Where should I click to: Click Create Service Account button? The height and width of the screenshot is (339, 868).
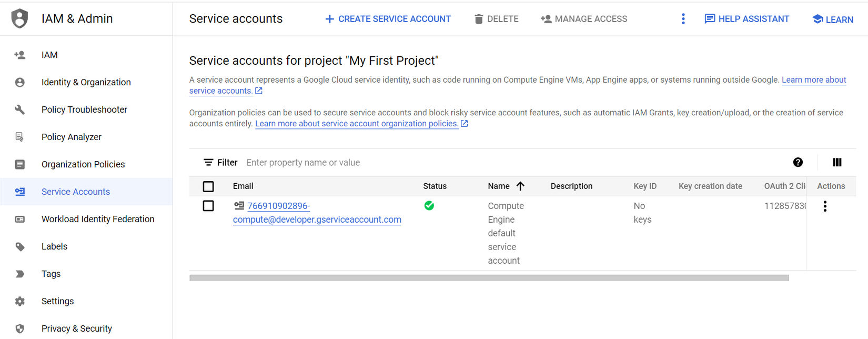point(388,19)
